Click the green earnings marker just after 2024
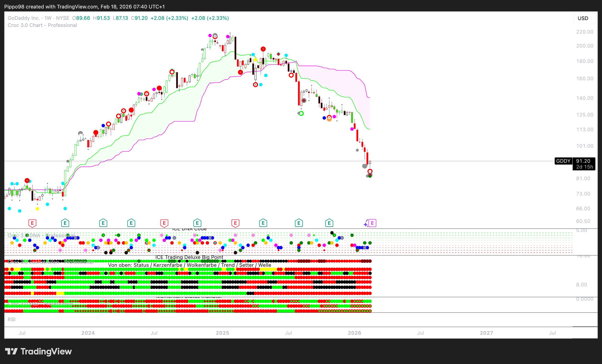Image resolution: width=602 pixels, height=364 pixels. point(103,223)
